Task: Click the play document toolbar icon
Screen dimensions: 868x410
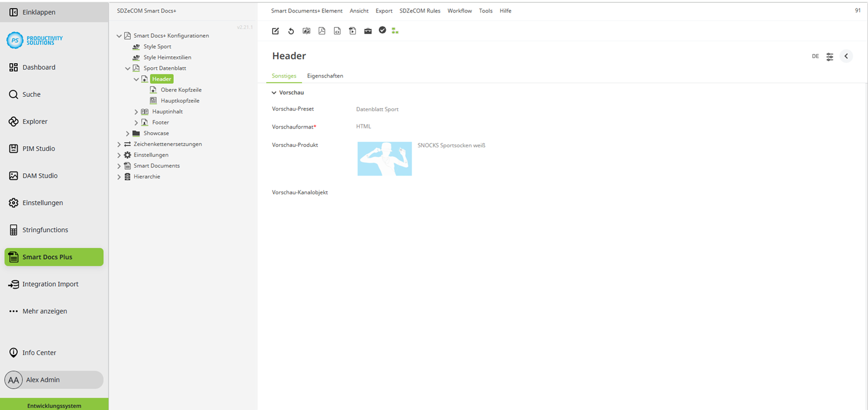Action: pos(352,31)
